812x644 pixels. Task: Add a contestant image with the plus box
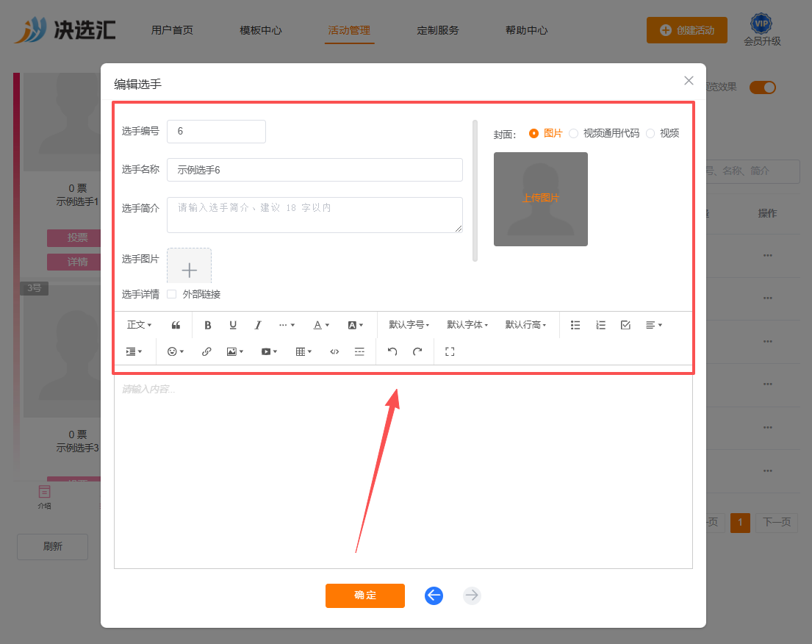click(189, 266)
